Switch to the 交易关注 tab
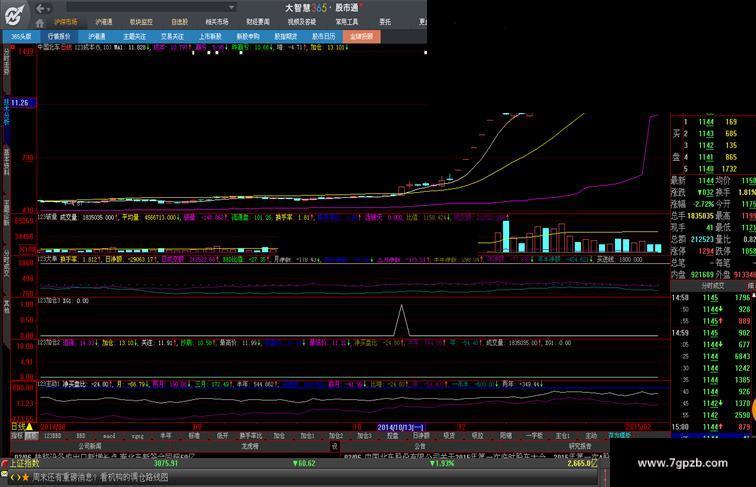Viewport: 756px width, 487px height. [x=172, y=37]
